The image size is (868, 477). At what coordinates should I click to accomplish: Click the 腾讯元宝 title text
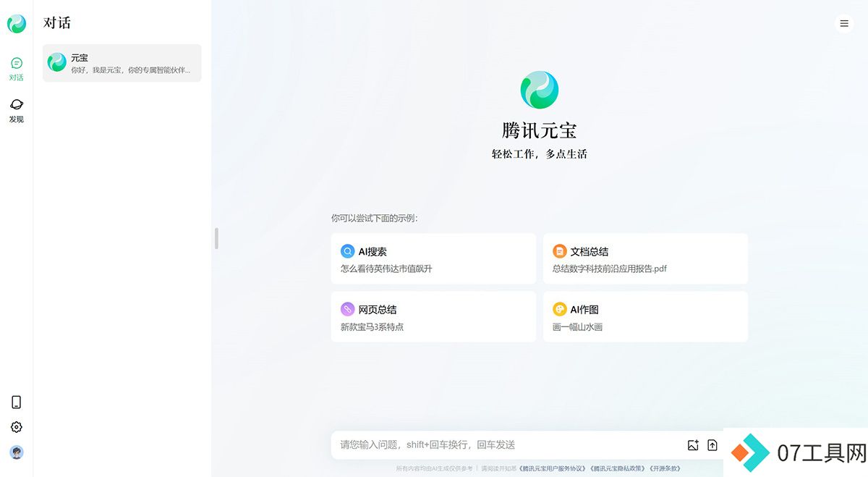[x=540, y=131]
